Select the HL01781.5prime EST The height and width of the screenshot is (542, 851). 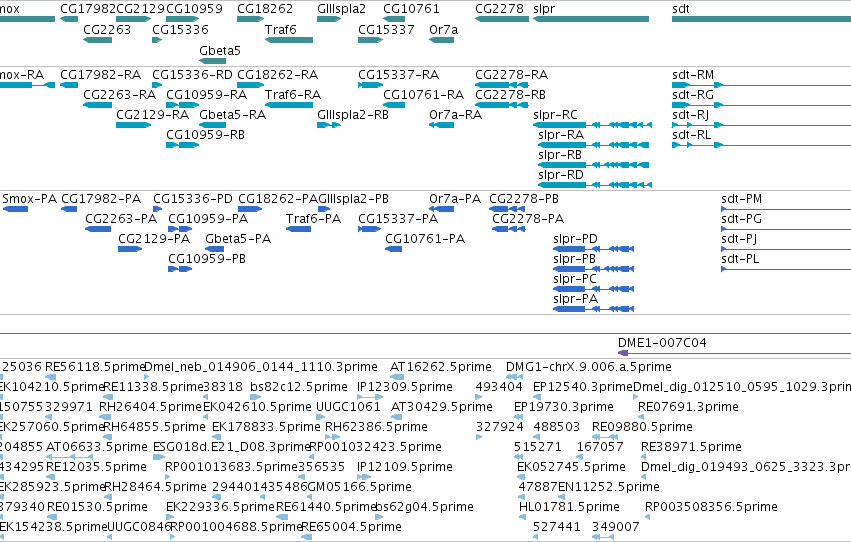[x=522, y=517]
